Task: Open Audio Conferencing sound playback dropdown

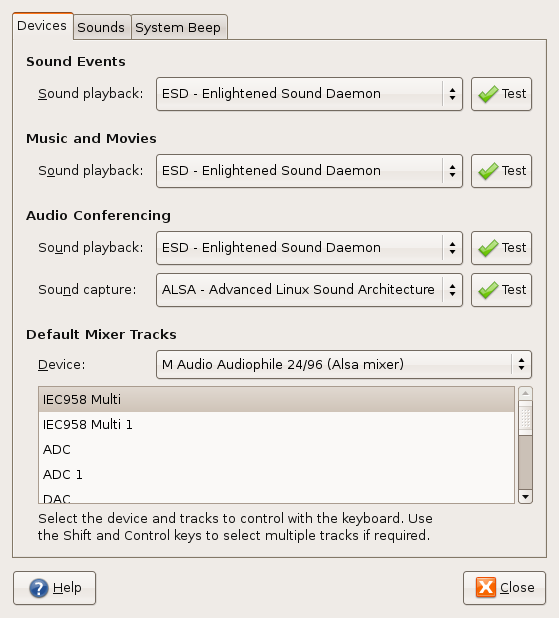Action: [309, 248]
